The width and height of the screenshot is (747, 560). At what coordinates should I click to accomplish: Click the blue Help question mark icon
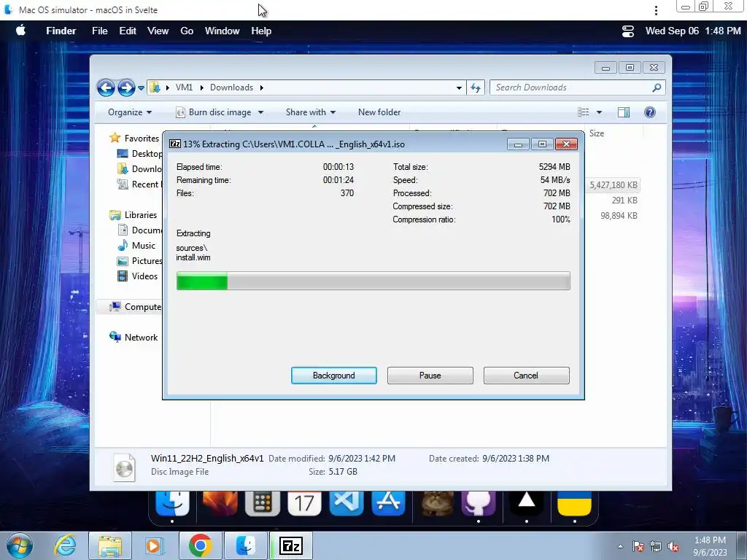(650, 112)
